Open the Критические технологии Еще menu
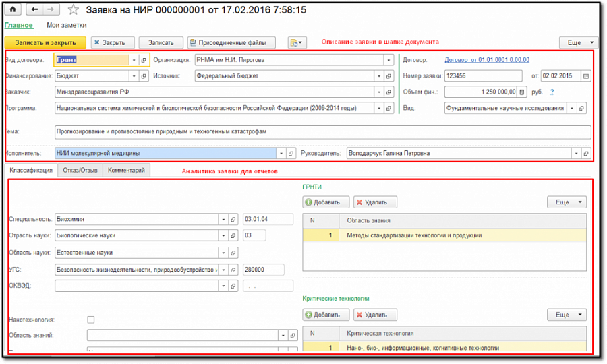 (567, 315)
